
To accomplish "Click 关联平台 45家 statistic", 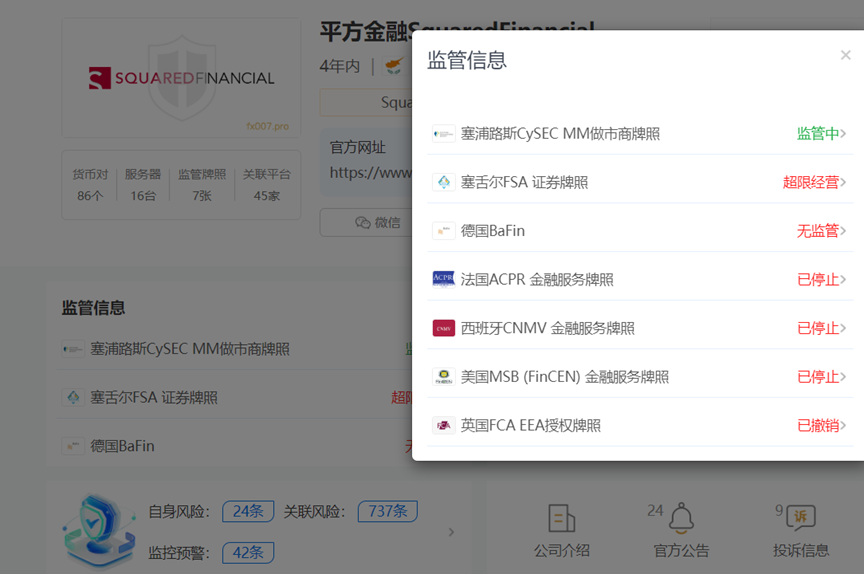I will [267, 185].
